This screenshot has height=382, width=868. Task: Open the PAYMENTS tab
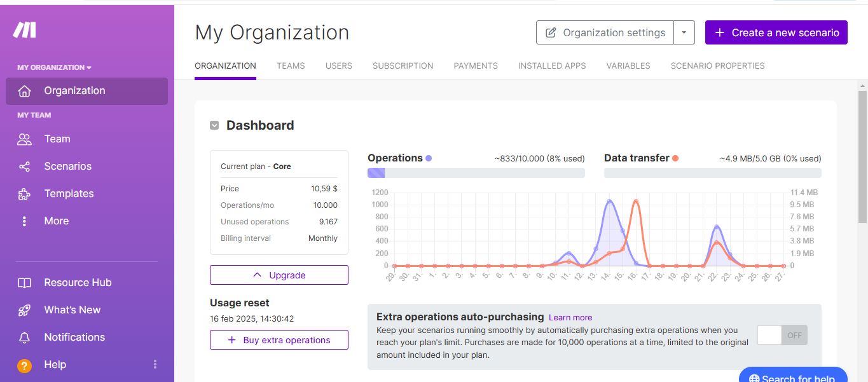tap(476, 65)
